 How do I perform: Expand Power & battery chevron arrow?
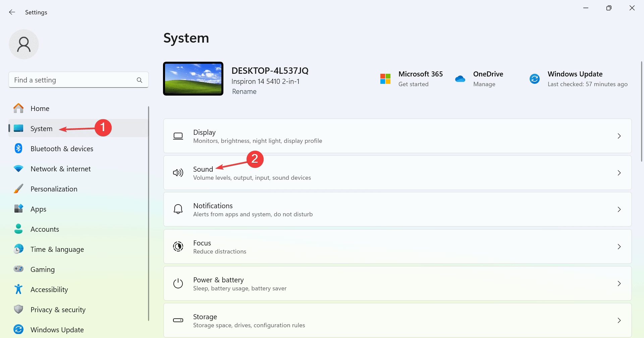tap(619, 283)
